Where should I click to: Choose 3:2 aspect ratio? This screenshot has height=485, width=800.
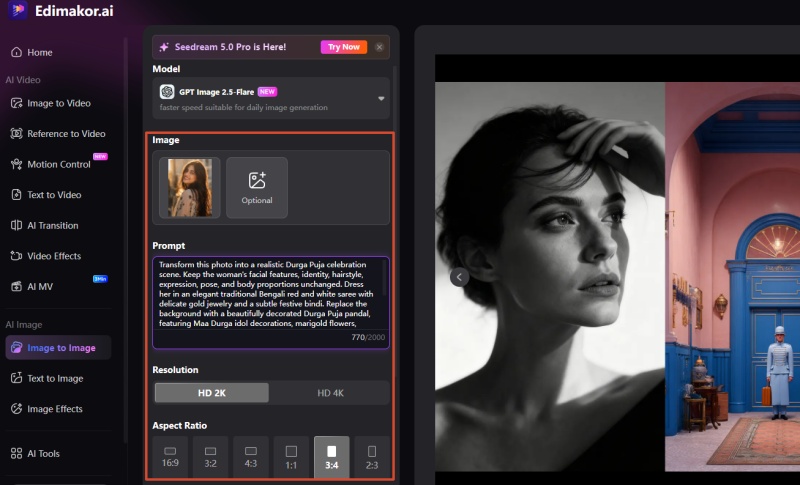click(x=210, y=456)
